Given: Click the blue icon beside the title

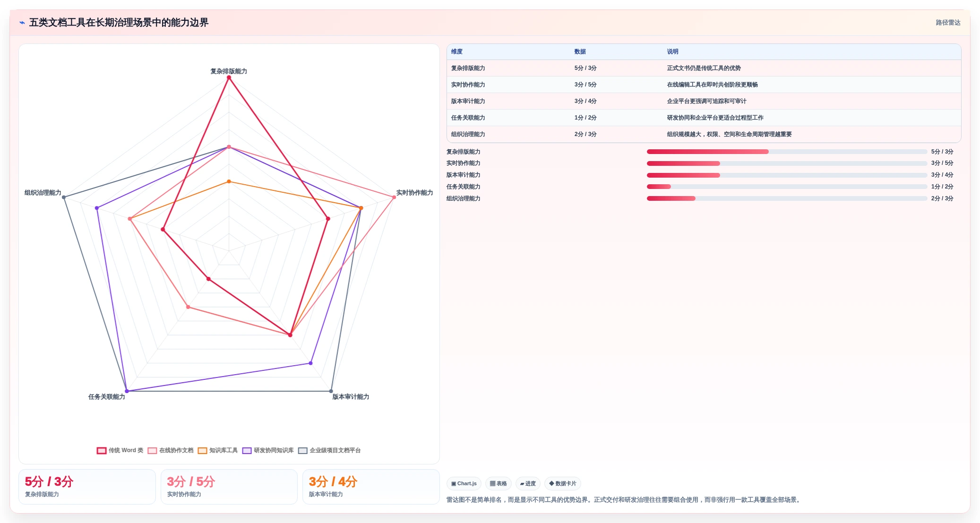Looking at the screenshot, I should point(22,23).
